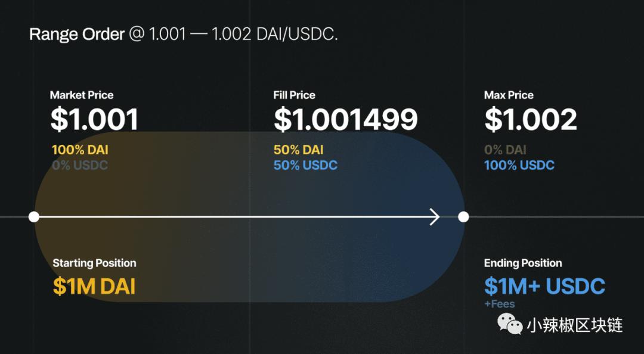The height and width of the screenshot is (354, 644).
Task: Click the yellow 100% DAI text
Action: [x=80, y=150]
